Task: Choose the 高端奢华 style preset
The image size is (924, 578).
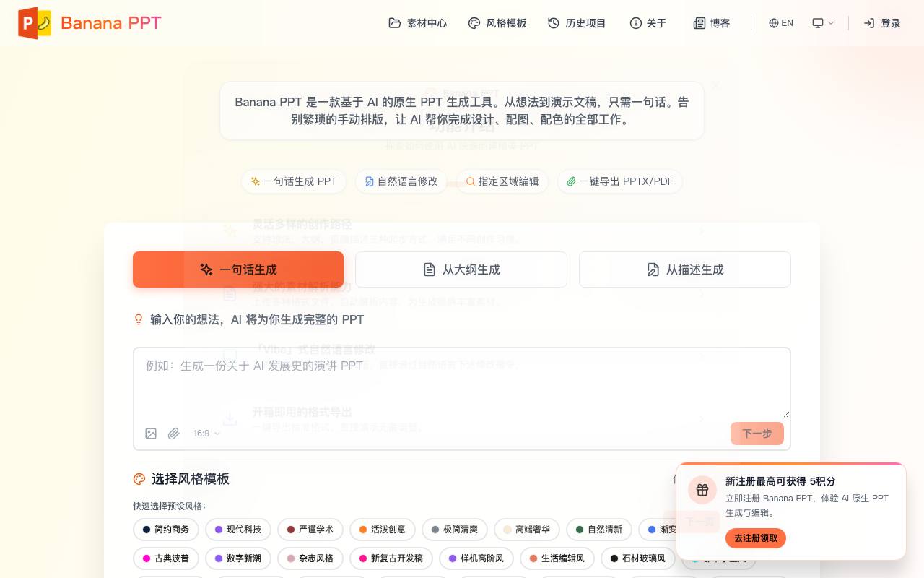Action: pyautogui.click(x=527, y=530)
